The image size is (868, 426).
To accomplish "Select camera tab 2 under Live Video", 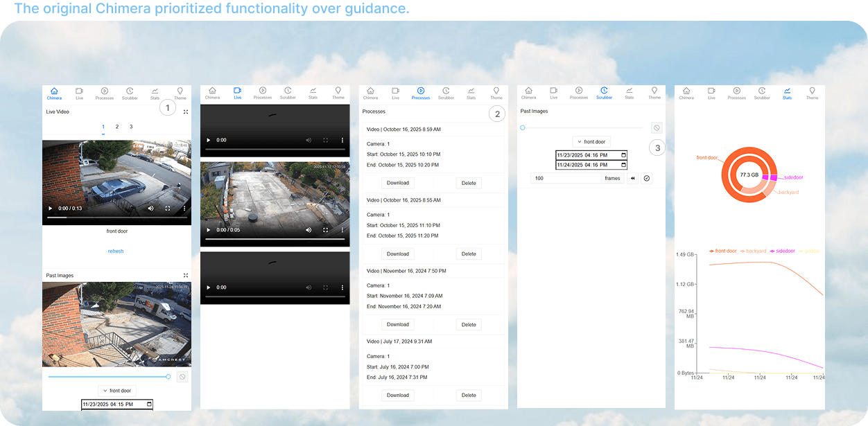I will tap(117, 127).
